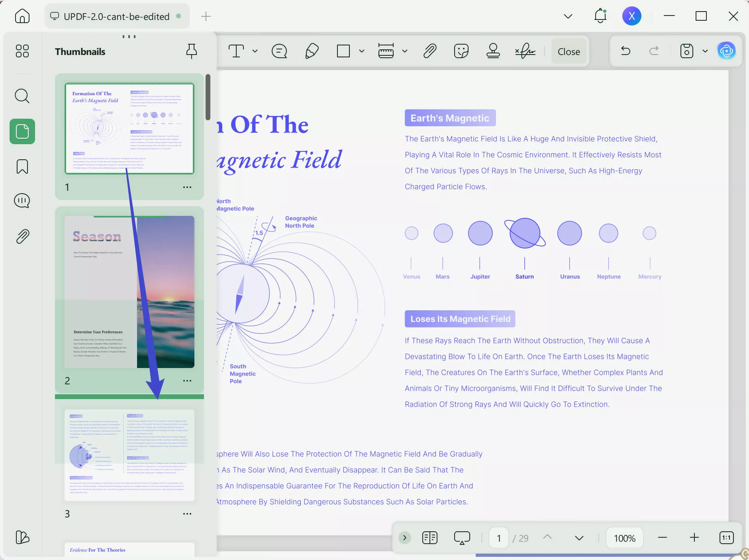The width and height of the screenshot is (749, 560).
Task: Select the Sticker tool
Action: click(x=461, y=51)
